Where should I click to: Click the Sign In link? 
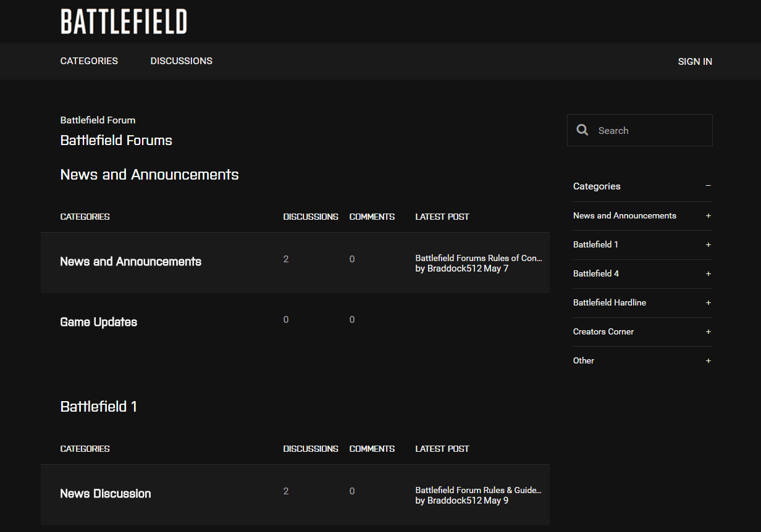(x=695, y=62)
